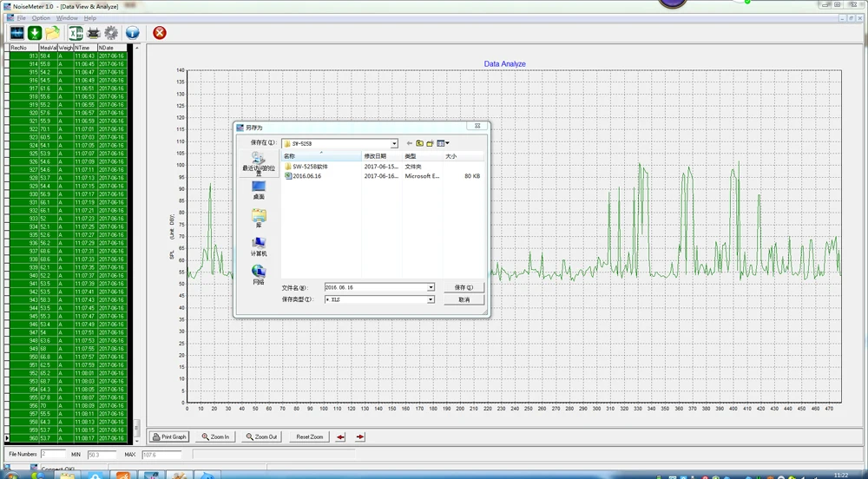Click the Data Analyze graph title
The width and height of the screenshot is (868, 479).
(505, 64)
